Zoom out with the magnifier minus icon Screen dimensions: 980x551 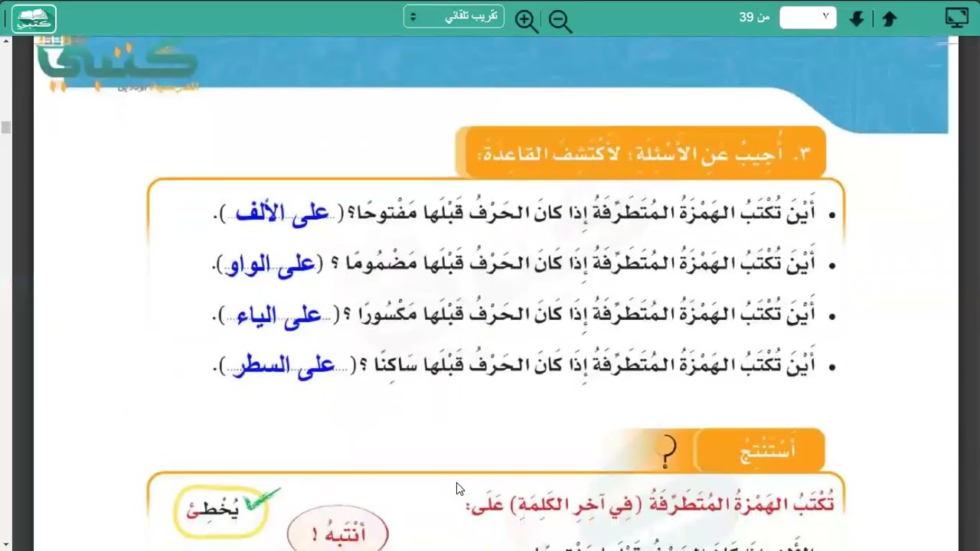(560, 21)
